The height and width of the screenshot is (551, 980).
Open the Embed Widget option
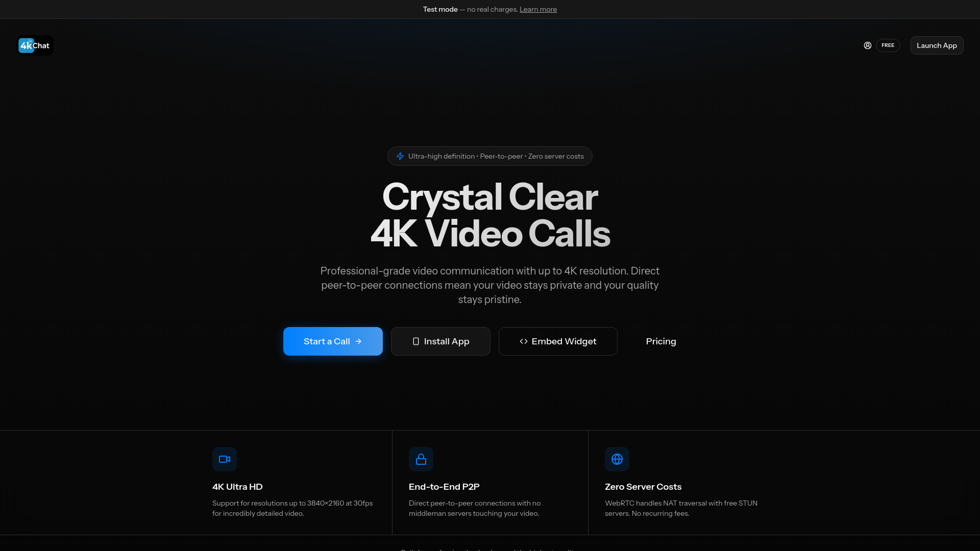click(x=558, y=341)
